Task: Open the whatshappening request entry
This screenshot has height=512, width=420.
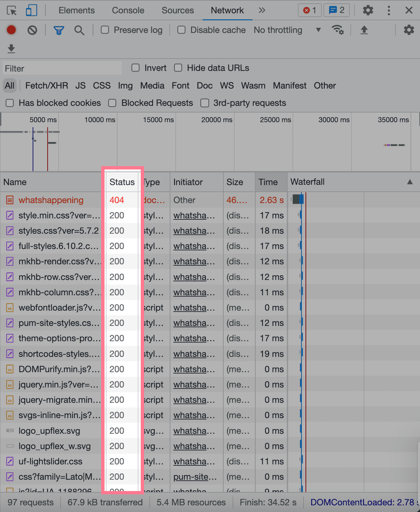Action: pyautogui.click(x=51, y=200)
